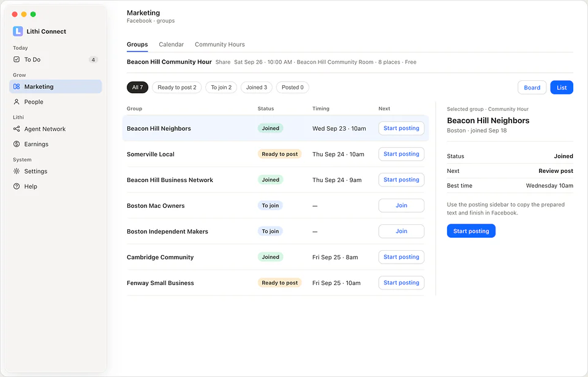This screenshot has height=377, width=588.
Task: Filter by To join 2
Action: click(x=221, y=87)
